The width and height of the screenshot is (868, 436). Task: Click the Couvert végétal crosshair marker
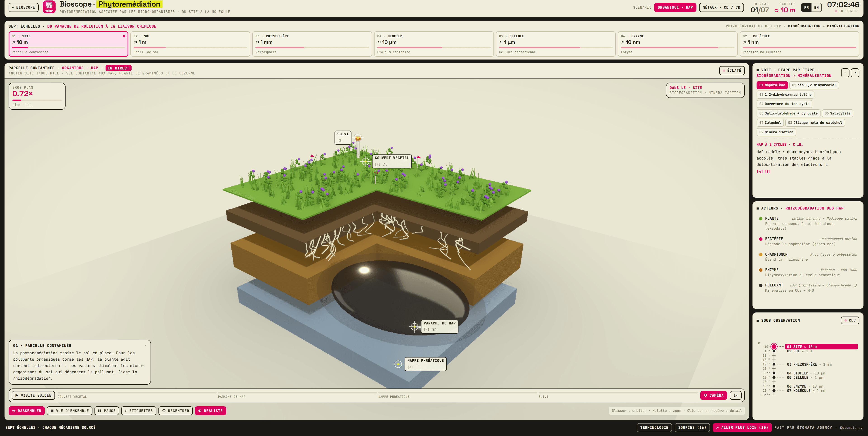coord(366,161)
